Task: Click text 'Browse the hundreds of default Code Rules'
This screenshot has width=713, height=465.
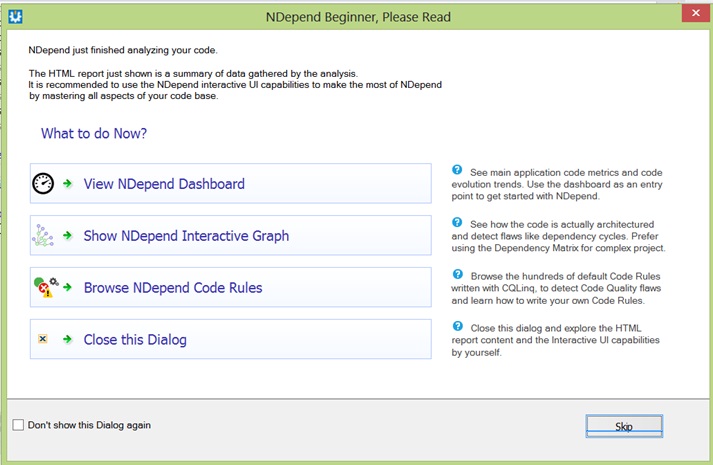Action: pyautogui.click(x=565, y=276)
